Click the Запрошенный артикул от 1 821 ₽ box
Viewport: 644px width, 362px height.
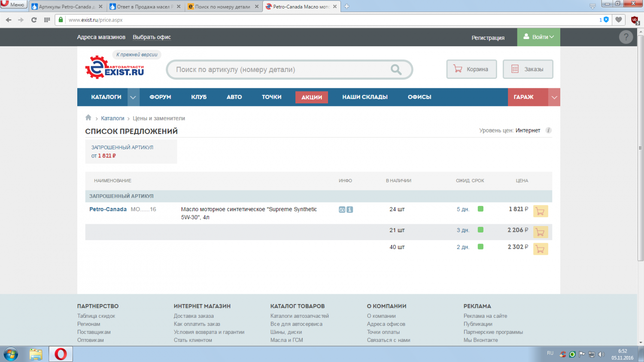click(x=131, y=151)
